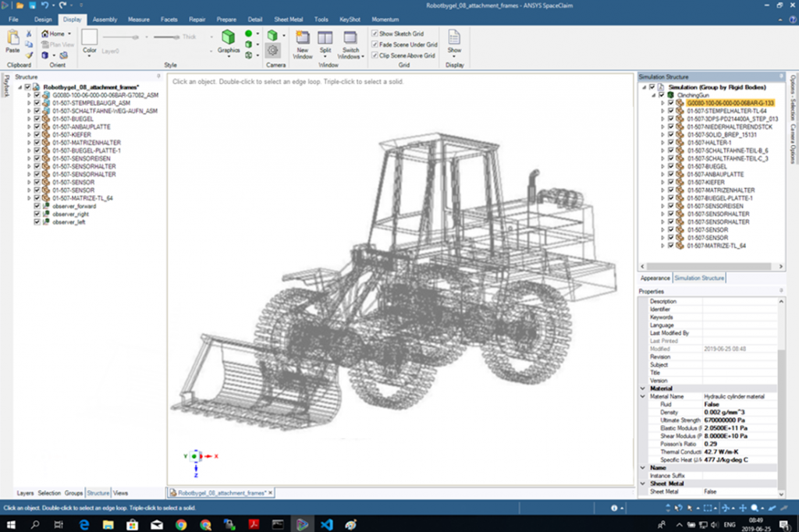The image size is (799, 532).
Task: Uncheck 01-507-MATRIZE-TL_64 in Structure tree
Action: [x=37, y=197]
